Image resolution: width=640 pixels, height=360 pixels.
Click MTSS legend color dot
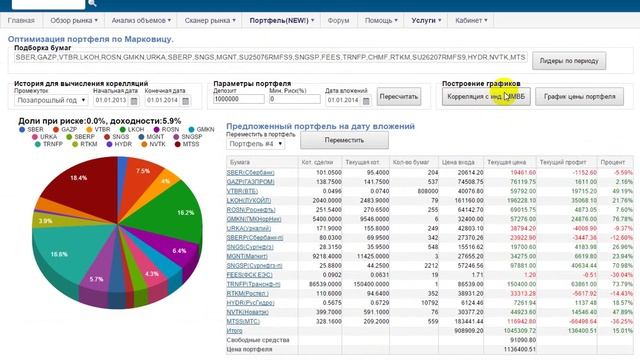point(178,144)
